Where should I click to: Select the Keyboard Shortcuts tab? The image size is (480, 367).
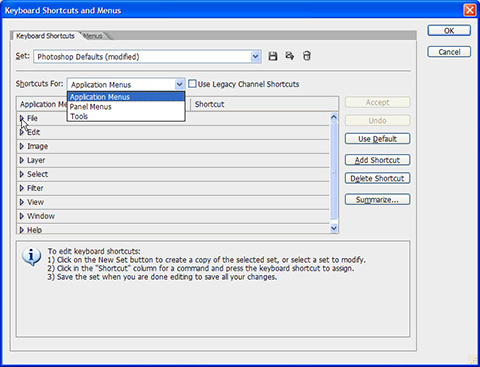pyautogui.click(x=45, y=36)
